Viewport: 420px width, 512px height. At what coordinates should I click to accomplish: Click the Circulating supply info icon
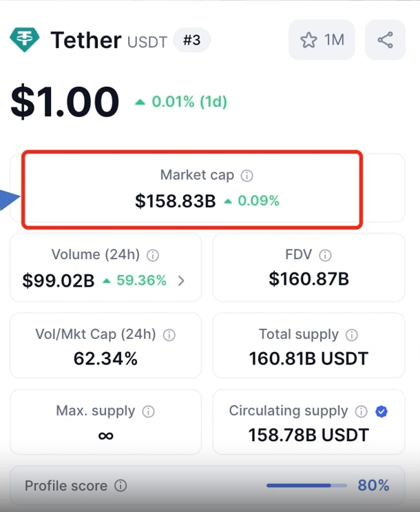[361, 411]
